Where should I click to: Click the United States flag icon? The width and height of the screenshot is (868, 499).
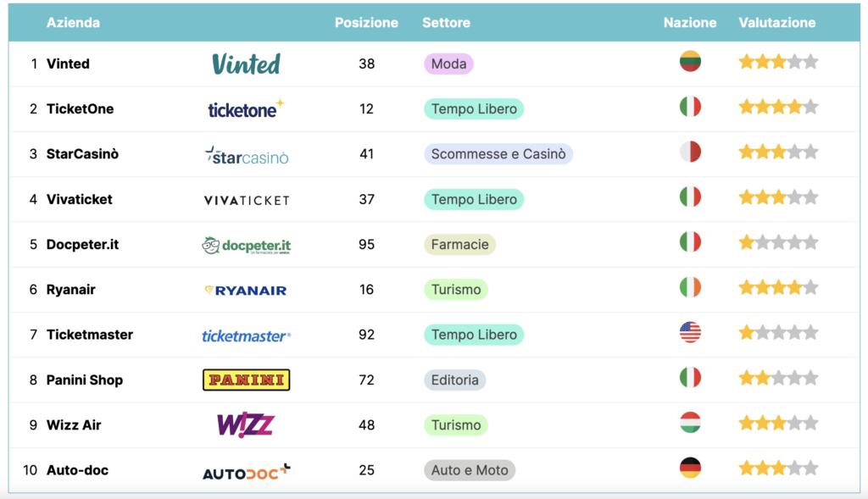pyautogui.click(x=690, y=332)
